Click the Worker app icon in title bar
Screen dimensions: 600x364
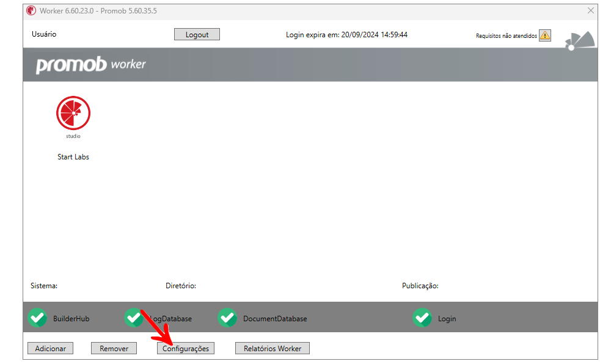pos(31,11)
